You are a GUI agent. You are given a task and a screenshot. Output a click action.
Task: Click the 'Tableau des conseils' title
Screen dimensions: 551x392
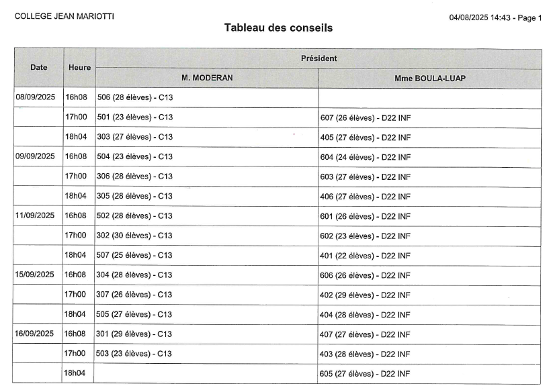[278, 28]
